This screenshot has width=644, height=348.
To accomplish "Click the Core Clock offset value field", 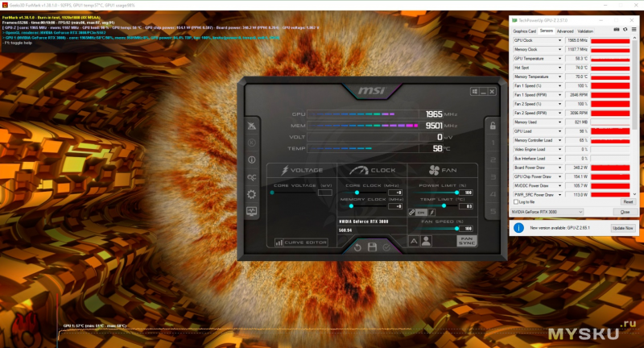I will pos(395,193).
